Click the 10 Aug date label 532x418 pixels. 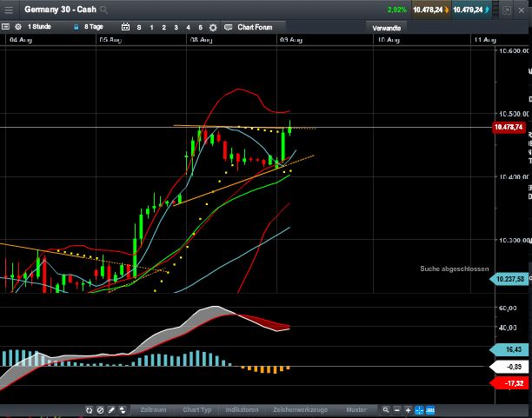389,40
